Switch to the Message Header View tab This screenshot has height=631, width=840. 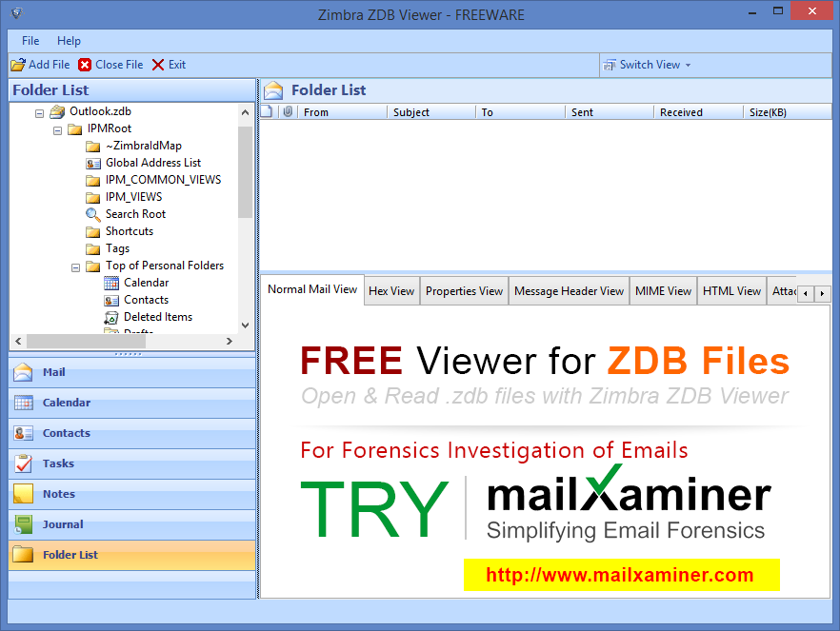pyautogui.click(x=569, y=291)
